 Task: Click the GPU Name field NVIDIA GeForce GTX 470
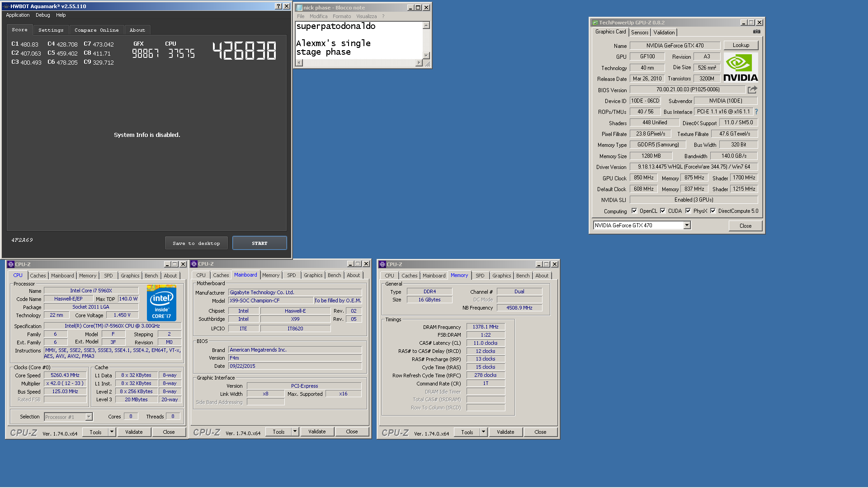(x=675, y=46)
